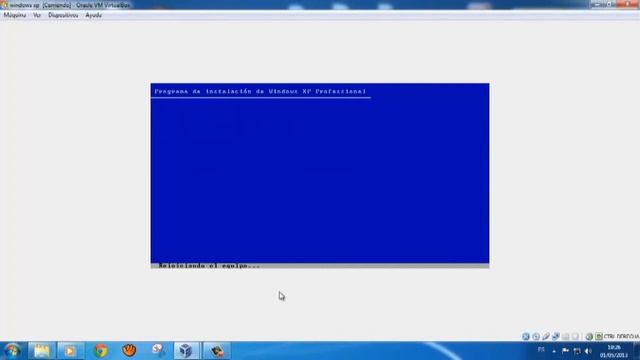
Task: Click the video capture indicator in VM status bar
Action: coord(575,336)
